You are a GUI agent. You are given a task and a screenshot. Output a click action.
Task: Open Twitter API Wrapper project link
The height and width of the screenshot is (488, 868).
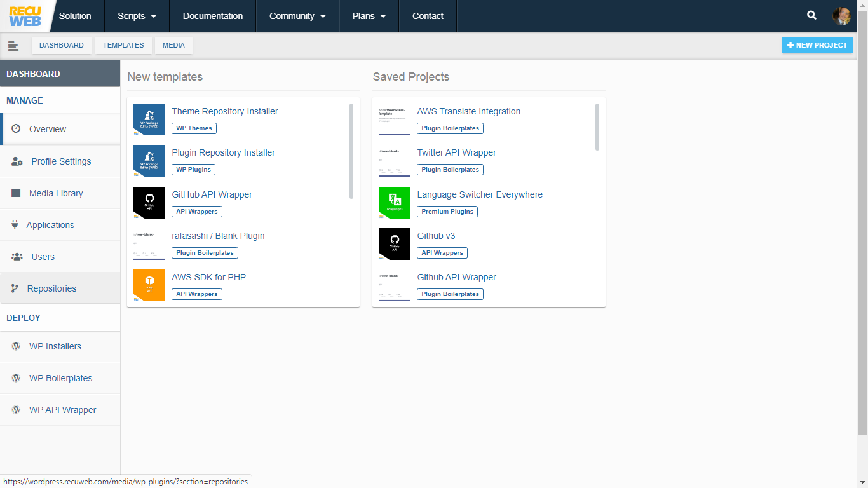coord(457,152)
